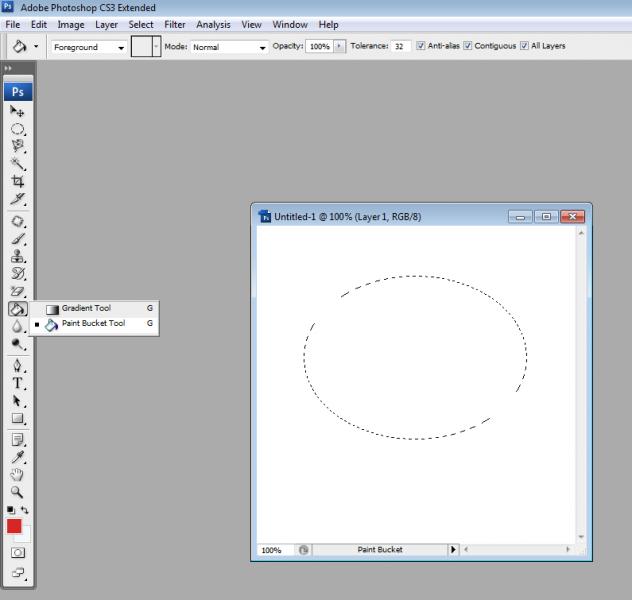Click the red foreground color swatch
This screenshot has height=600, width=632.
(14, 526)
